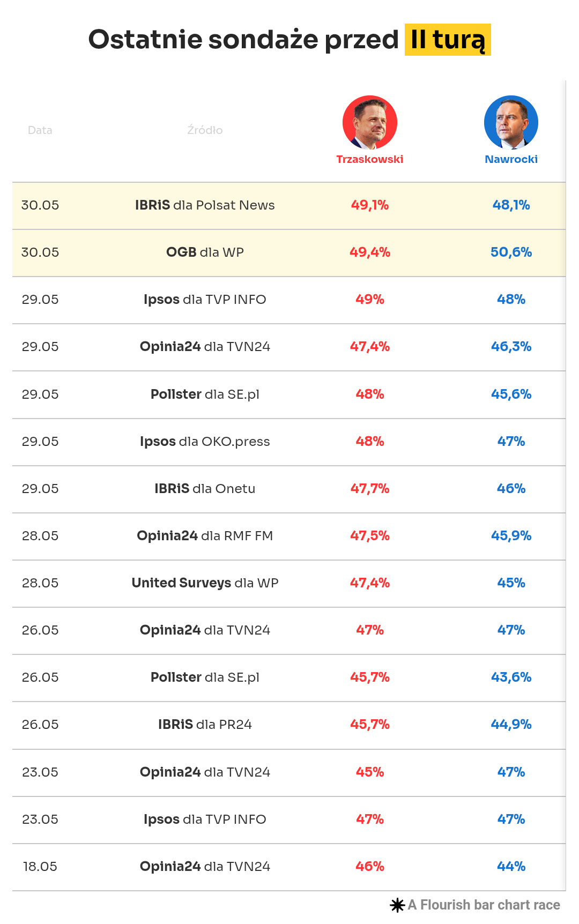Viewport: 579px width, 924px height.
Task: Click the Nawrocki name label
Action: 511,159
